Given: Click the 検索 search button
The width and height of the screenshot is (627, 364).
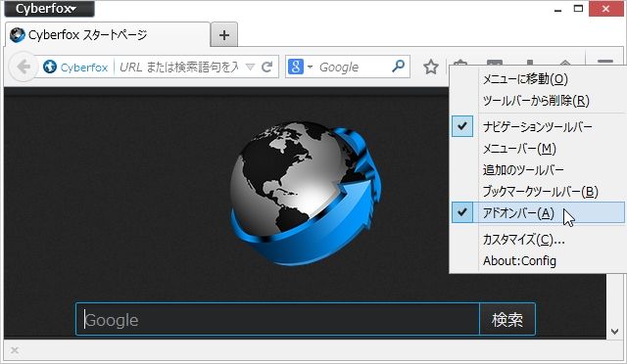Looking at the screenshot, I should [507, 319].
